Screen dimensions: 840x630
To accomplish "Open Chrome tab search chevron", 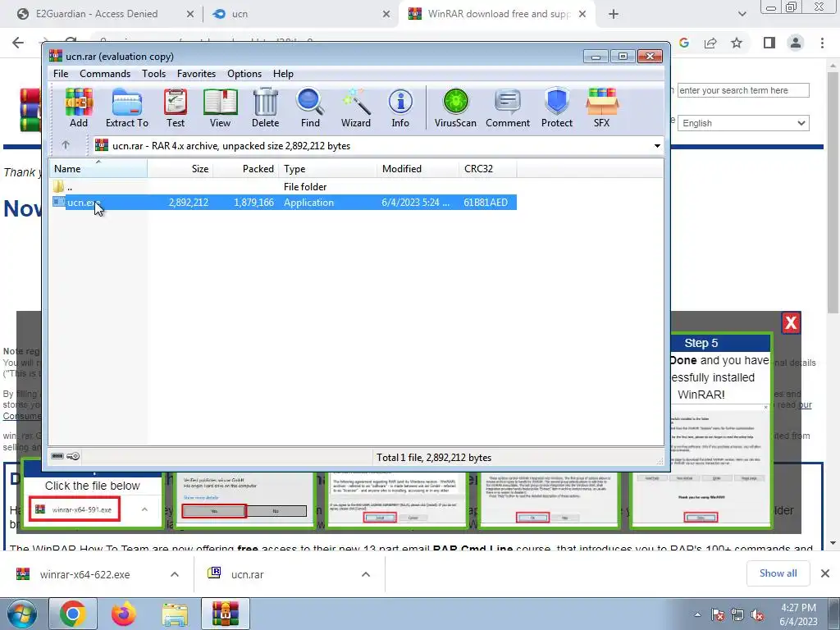I will (x=742, y=15).
